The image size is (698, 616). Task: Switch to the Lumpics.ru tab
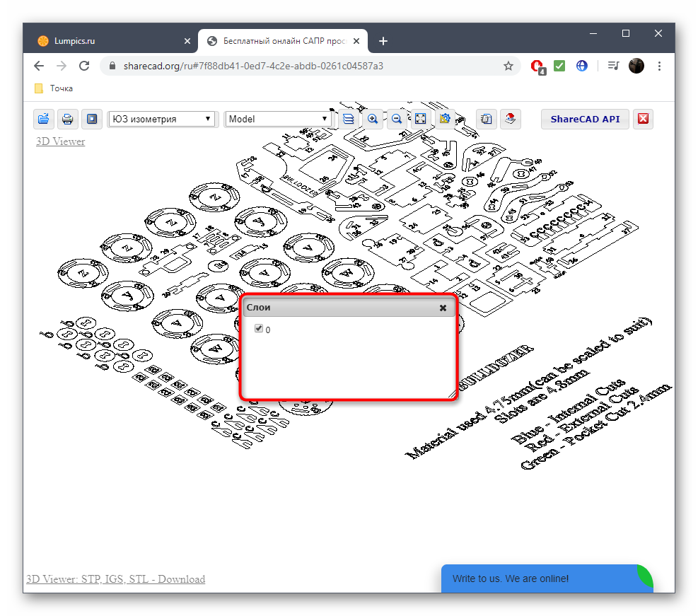pyautogui.click(x=106, y=41)
